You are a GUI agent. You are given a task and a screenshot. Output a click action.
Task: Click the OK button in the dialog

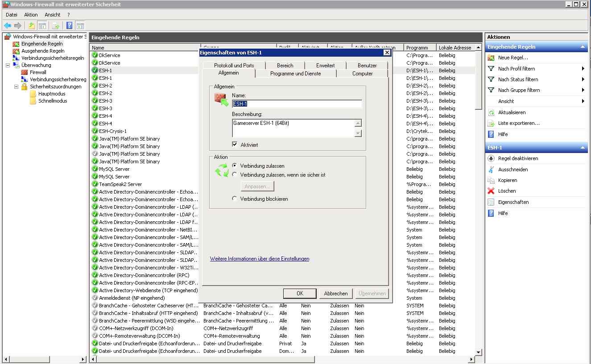click(x=300, y=294)
